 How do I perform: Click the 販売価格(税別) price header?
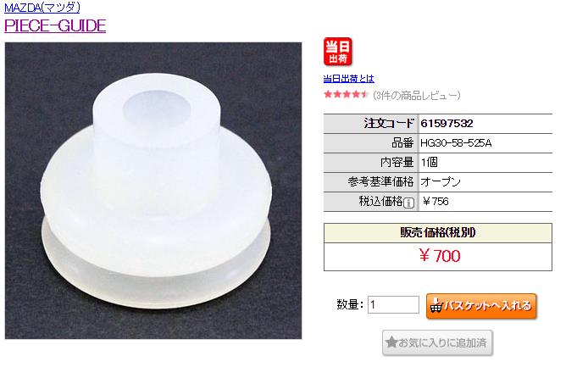438,233
